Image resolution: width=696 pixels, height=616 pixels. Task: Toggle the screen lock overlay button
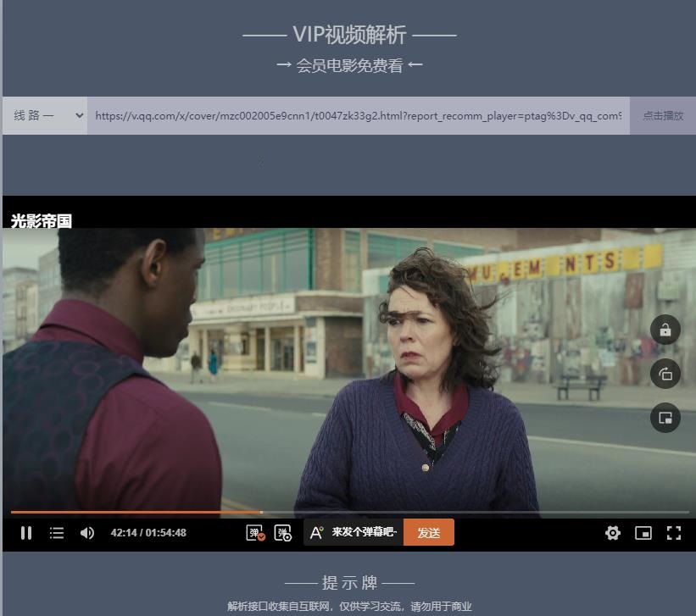click(x=665, y=330)
